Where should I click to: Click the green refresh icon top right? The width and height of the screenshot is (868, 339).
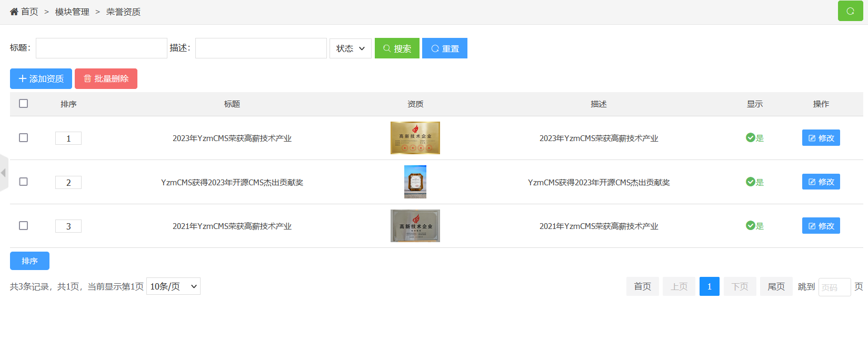pyautogui.click(x=850, y=11)
